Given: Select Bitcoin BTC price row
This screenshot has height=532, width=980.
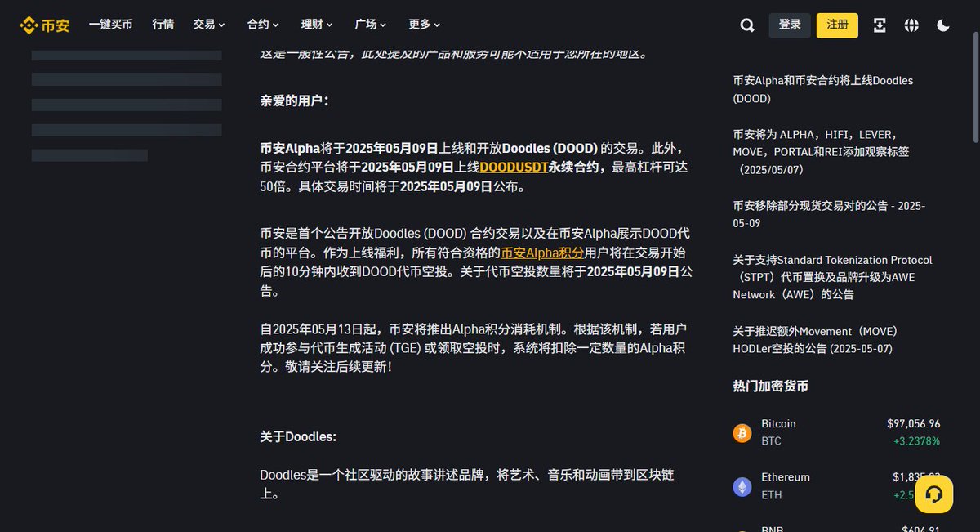Looking at the screenshot, I should pos(836,432).
